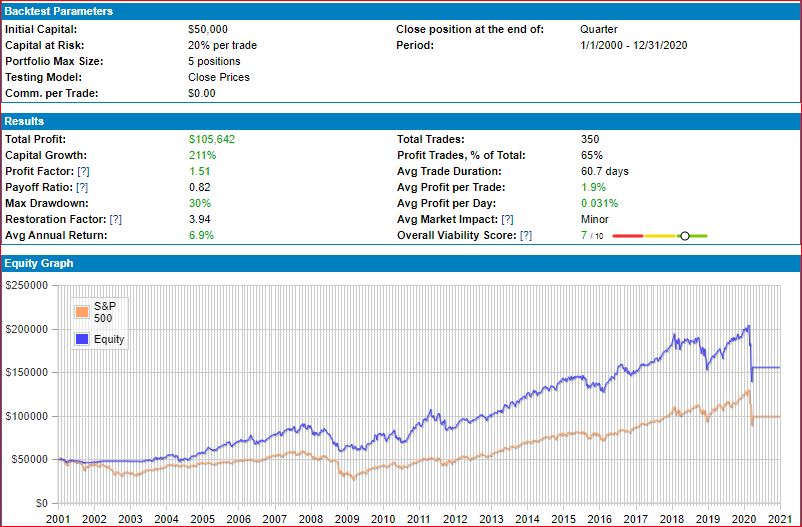Screen dimensions: 802x527
Task: Click the Max Drawdown label
Action: pyautogui.click(x=47, y=203)
